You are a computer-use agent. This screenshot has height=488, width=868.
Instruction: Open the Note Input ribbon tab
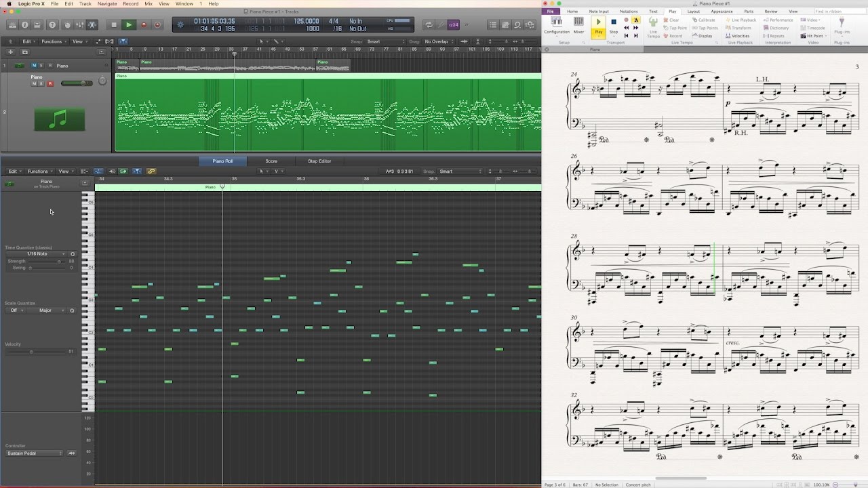click(599, 12)
